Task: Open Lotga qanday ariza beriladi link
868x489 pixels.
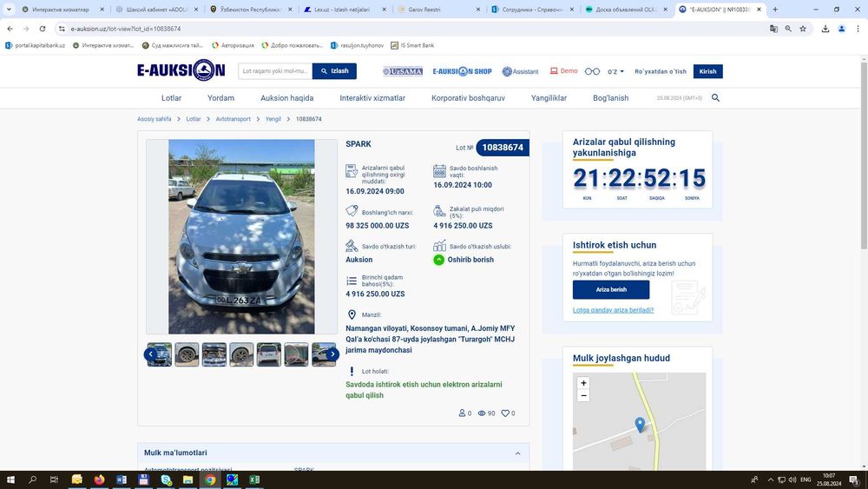Action: pyautogui.click(x=613, y=310)
